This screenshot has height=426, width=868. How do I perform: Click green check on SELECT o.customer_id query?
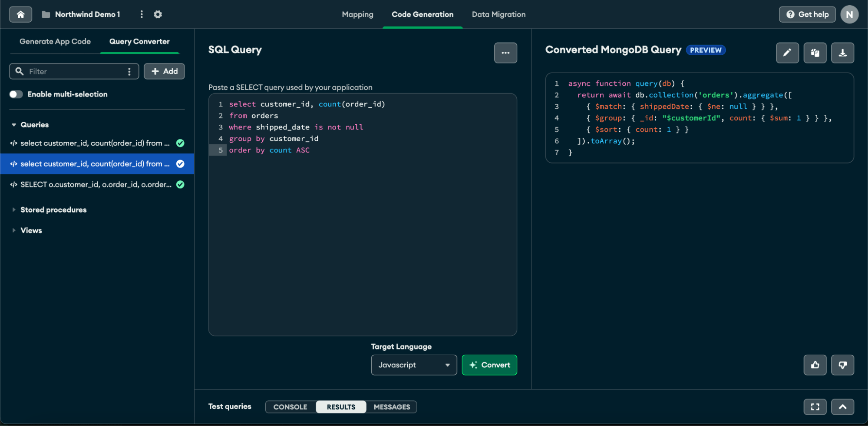click(180, 185)
